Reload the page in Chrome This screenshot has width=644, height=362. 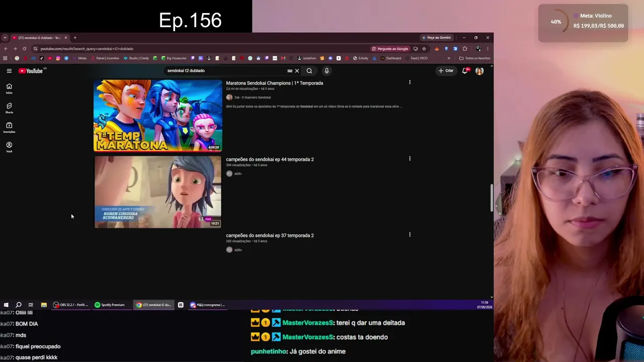point(24,49)
